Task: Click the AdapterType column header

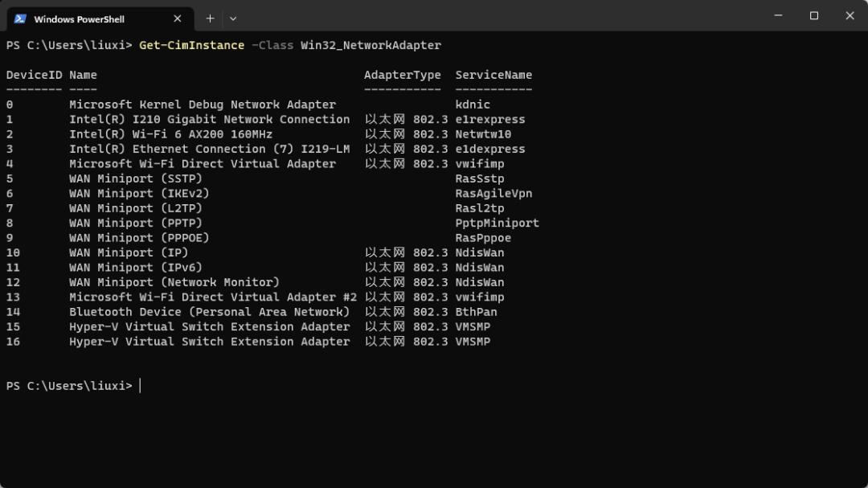Action: pyautogui.click(x=403, y=75)
